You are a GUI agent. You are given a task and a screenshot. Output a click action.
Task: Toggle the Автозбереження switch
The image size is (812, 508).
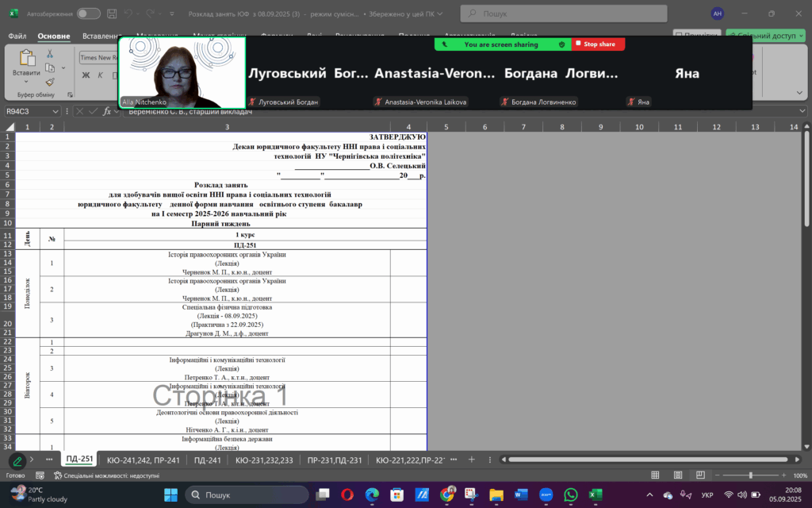(x=89, y=13)
